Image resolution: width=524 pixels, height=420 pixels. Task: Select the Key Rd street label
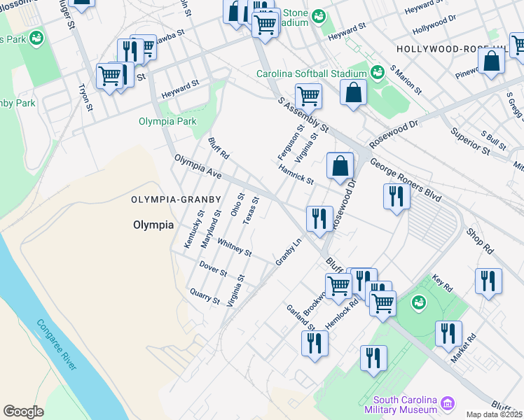[x=442, y=283]
